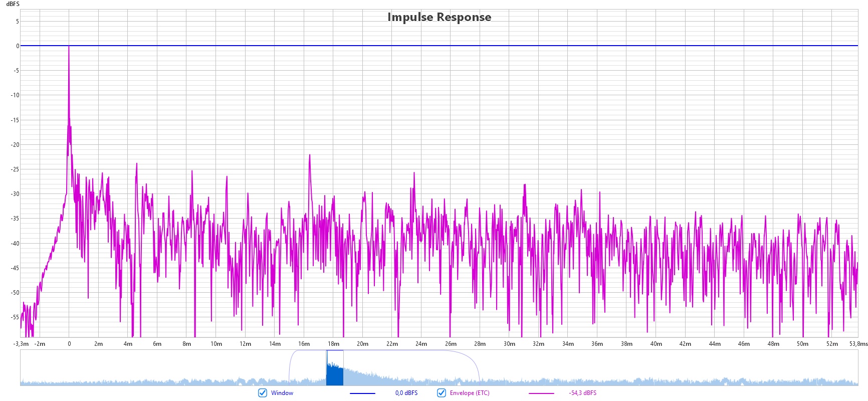
Task: Click the Window value '0,0 dBFS'
Action: click(x=406, y=393)
